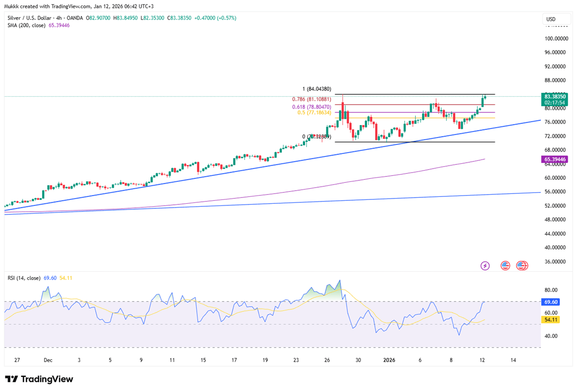Viewport: 577px width, 392px height.
Task: Click the 2026 year marker on time axis
Action: pos(389,360)
